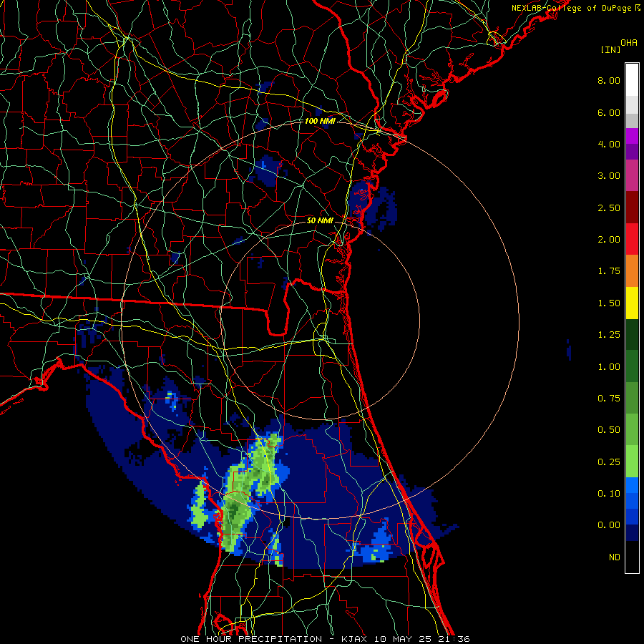Click the 8.00 legend value
Viewport: 644px width, 644px height.
609,80
